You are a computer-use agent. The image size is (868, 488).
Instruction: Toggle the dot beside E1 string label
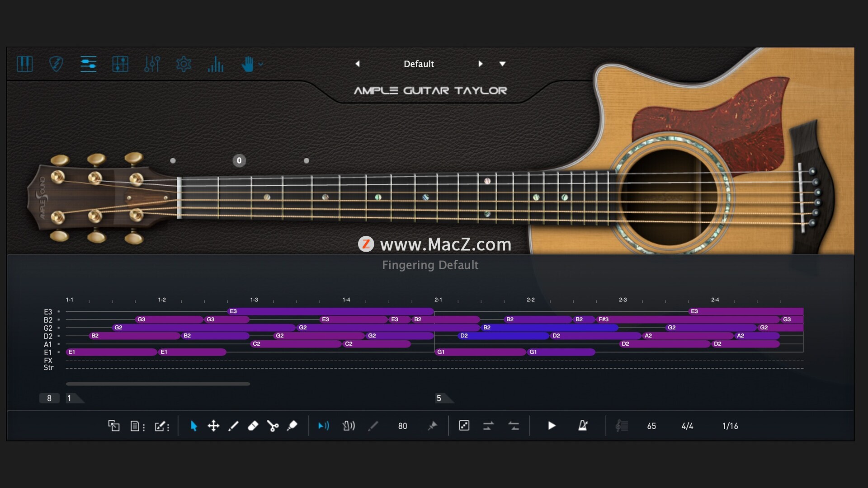point(59,352)
